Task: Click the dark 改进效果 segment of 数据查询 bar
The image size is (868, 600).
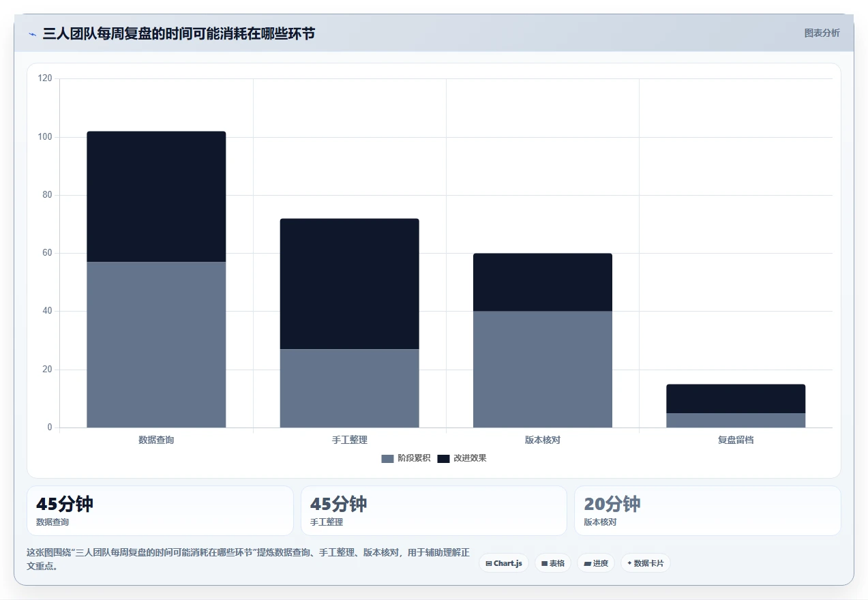Action: click(x=156, y=196)
